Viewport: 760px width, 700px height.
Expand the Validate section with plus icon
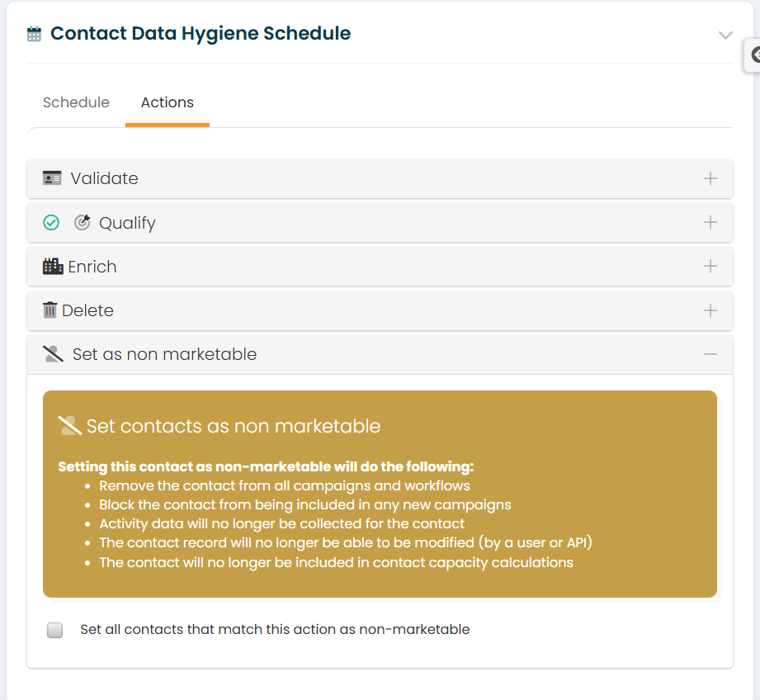710,178
